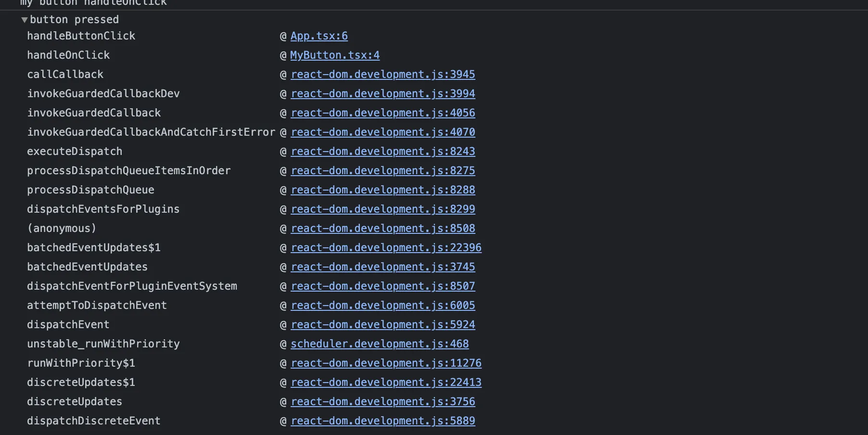
Task: Open react-dom.development.js:4056 link
Action: [x=383, y=113]
